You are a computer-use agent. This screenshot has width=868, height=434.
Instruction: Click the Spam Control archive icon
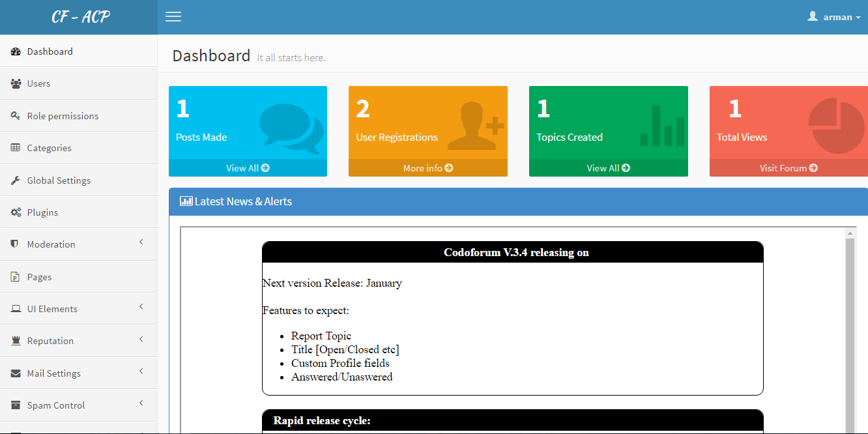(x=16, y=405)
